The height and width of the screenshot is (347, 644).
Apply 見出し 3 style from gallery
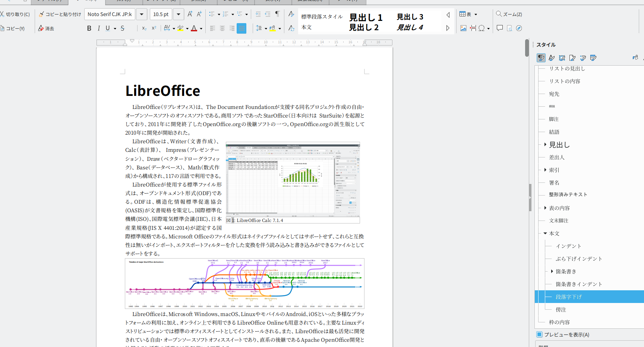pos(410,17)
